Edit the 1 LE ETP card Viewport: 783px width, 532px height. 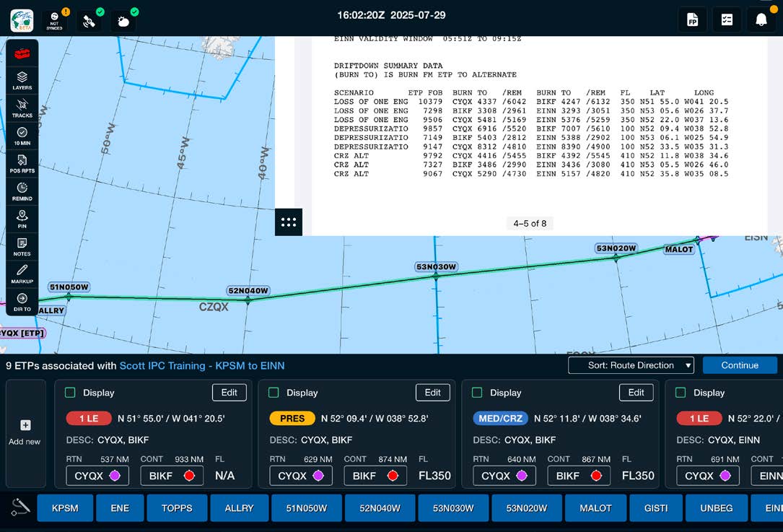[229, 393]
